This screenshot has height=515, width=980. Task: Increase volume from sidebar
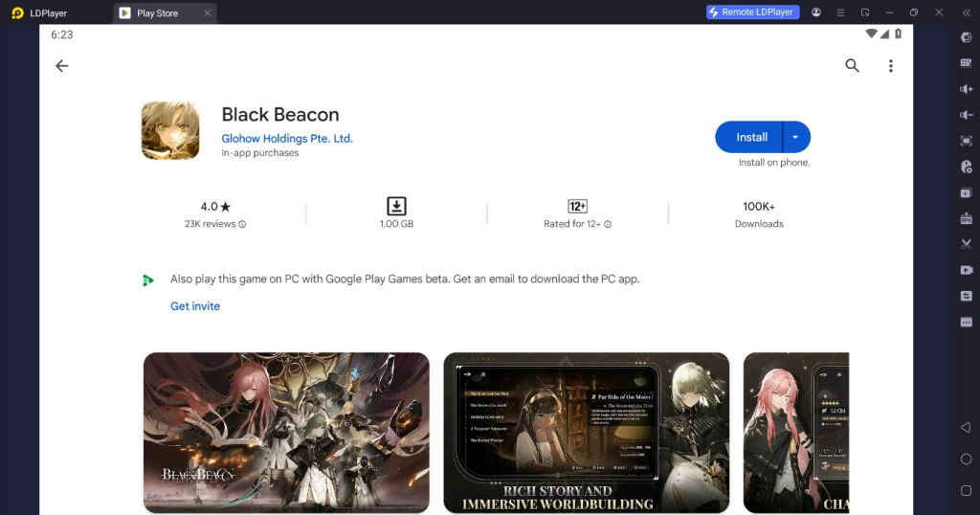click(967, 89)
